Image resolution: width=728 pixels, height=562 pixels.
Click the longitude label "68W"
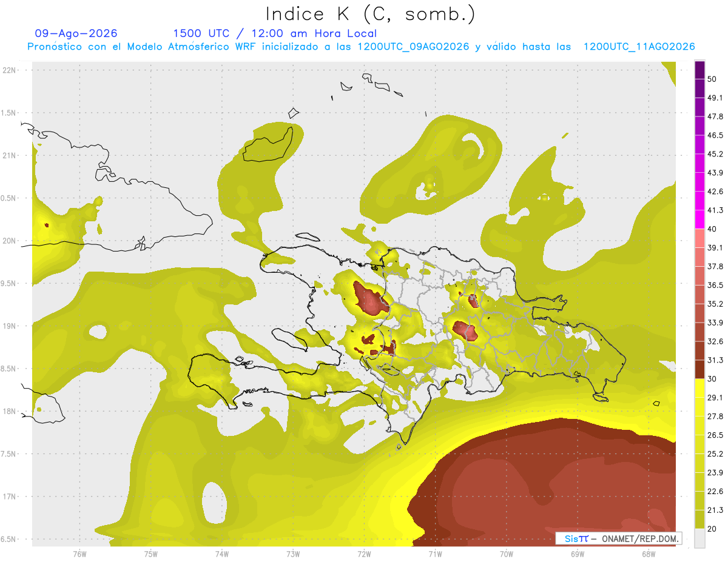click(648, 554)
